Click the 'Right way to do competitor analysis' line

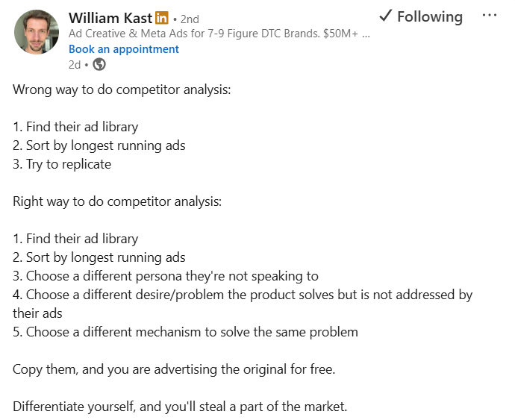click(x=117, y=201)
